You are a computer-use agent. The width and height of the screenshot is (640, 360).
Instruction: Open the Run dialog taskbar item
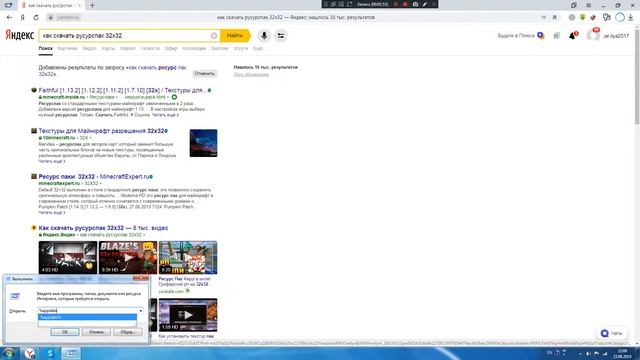point(71,353)
